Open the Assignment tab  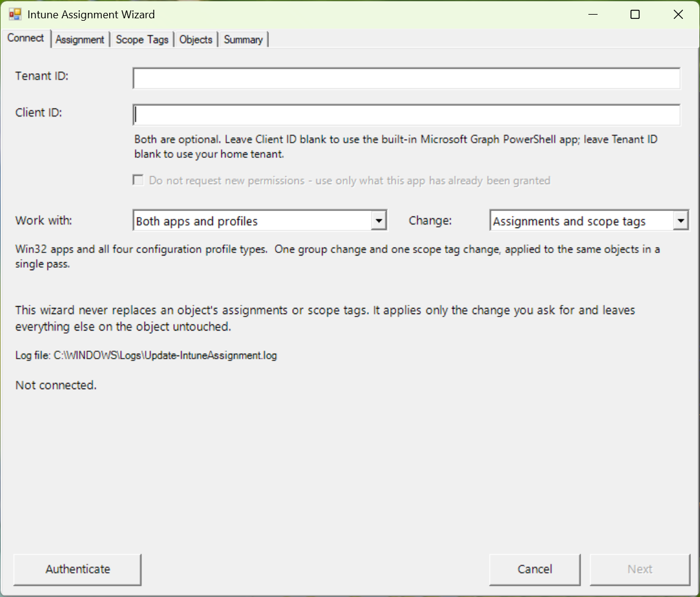[80, 39]
